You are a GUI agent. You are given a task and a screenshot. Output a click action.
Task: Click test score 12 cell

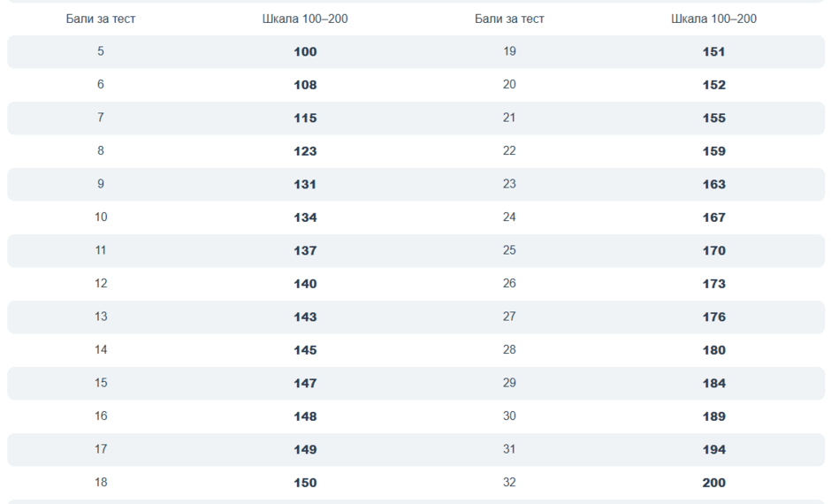[x=101, y=284]
